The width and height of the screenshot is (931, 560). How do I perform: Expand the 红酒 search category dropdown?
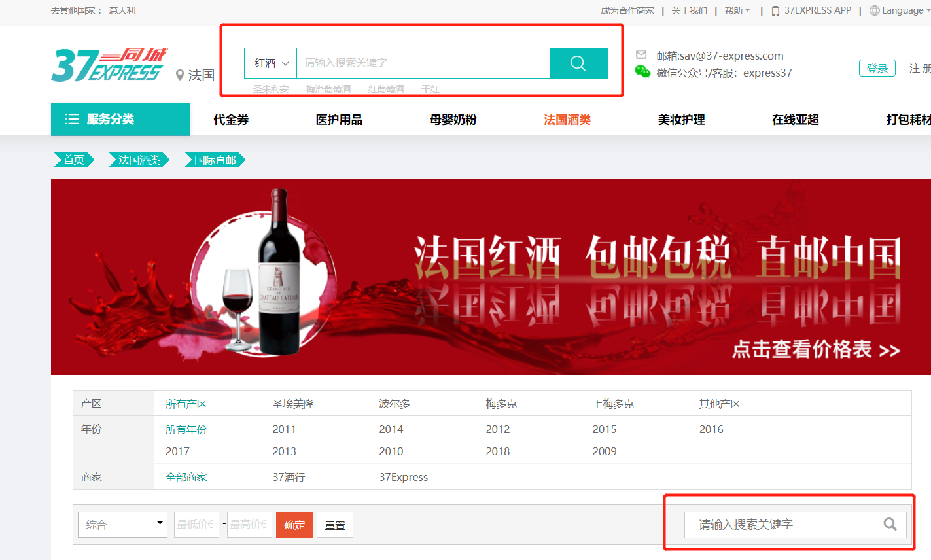(x=271, y=63)
